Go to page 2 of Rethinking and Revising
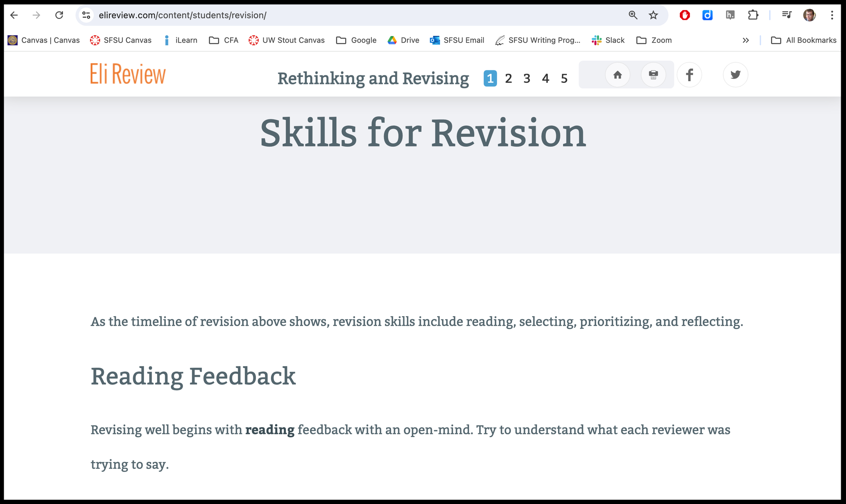The image size is (846, 504). click(x=508, y=78)
